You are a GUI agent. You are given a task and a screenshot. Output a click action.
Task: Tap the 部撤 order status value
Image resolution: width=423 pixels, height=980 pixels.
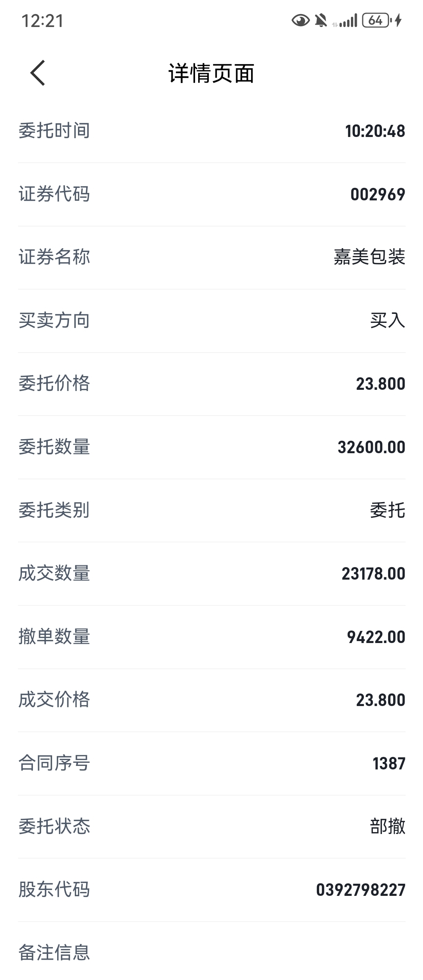tap(387, 827)
